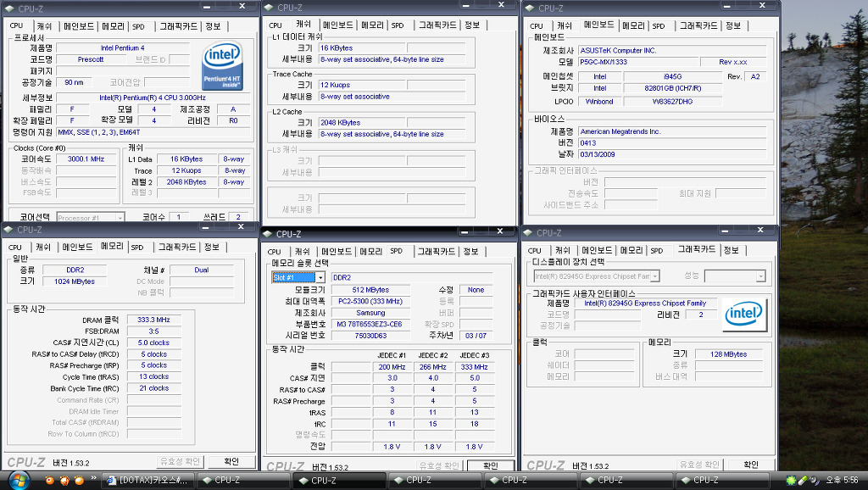868x490 pixels.
Task: Click the 3000.1 MHz core speed value
Action: (86, 159)
